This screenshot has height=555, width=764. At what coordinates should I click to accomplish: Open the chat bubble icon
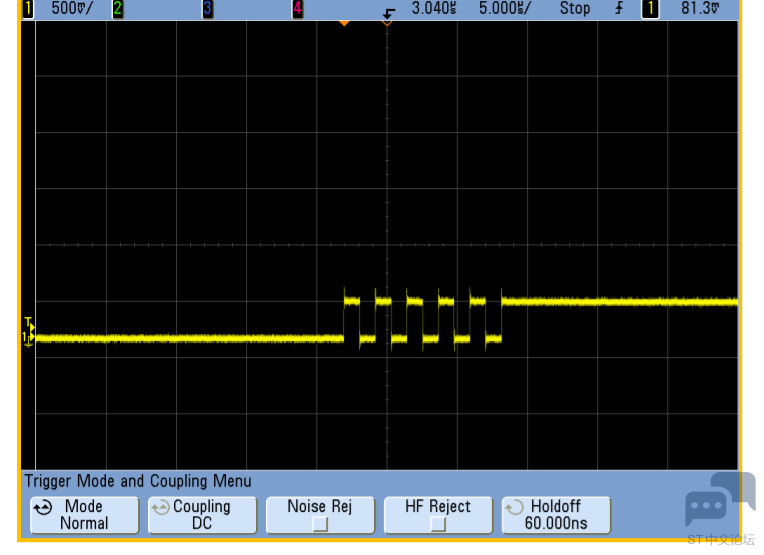tap(720, 499)
